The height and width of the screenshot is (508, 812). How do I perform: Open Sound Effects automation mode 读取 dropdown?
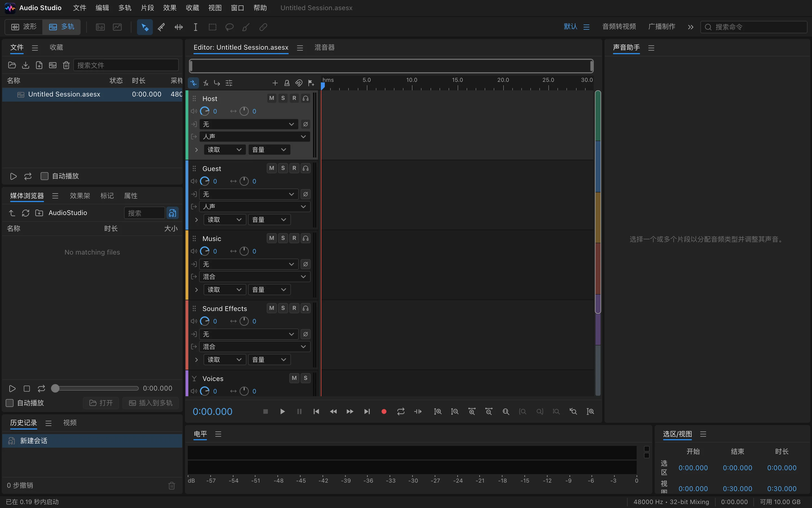coord(224,360)
